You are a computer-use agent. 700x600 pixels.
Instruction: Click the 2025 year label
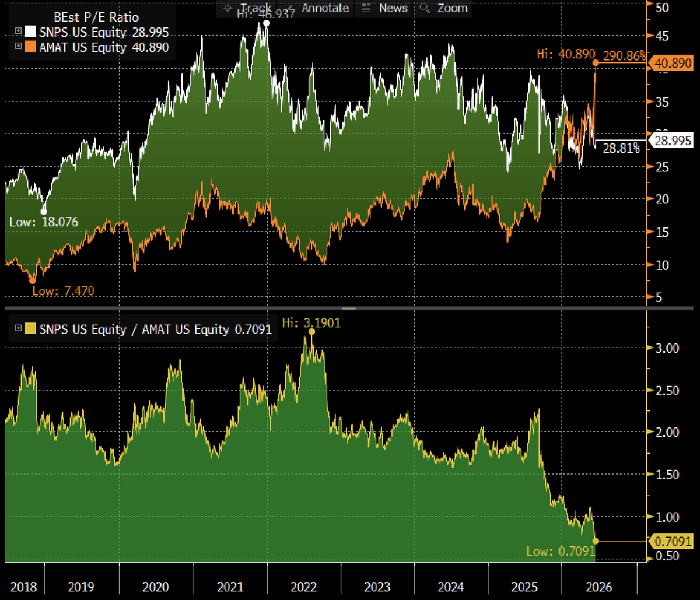526,587
